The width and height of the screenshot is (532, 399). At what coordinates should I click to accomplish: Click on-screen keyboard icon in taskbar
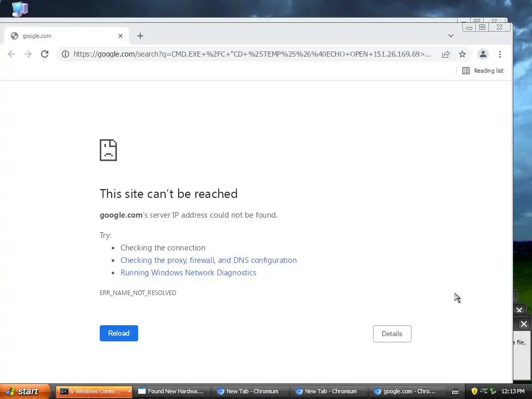click(455, 392)
